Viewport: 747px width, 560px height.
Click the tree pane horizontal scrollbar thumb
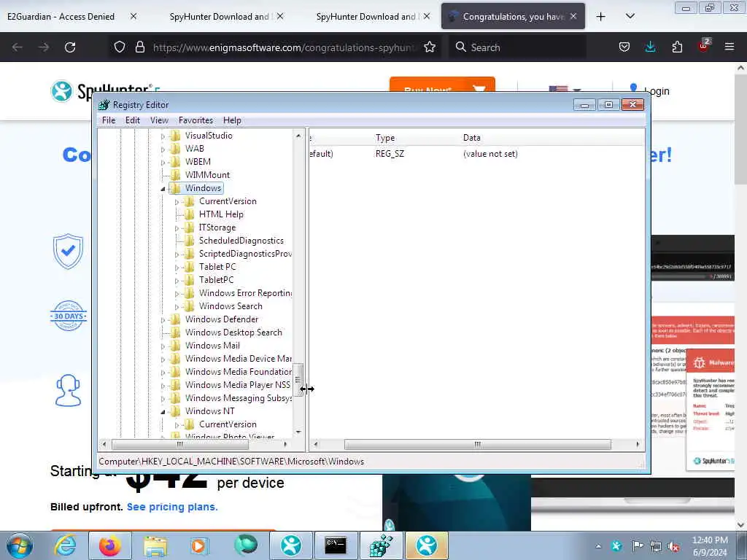[x=180, y=444]
